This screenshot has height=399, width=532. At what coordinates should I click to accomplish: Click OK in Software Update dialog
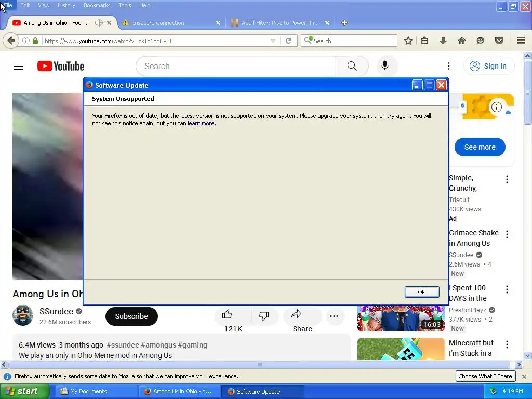[x=422, y=292]
